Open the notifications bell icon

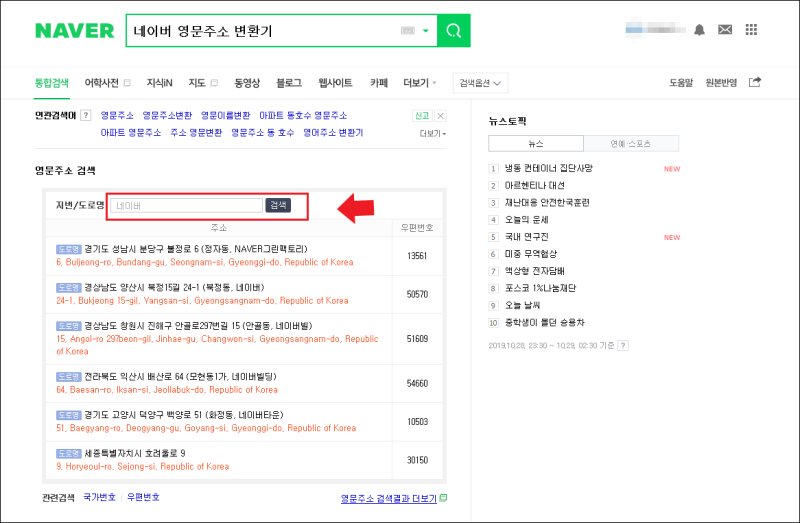[699, 30]
